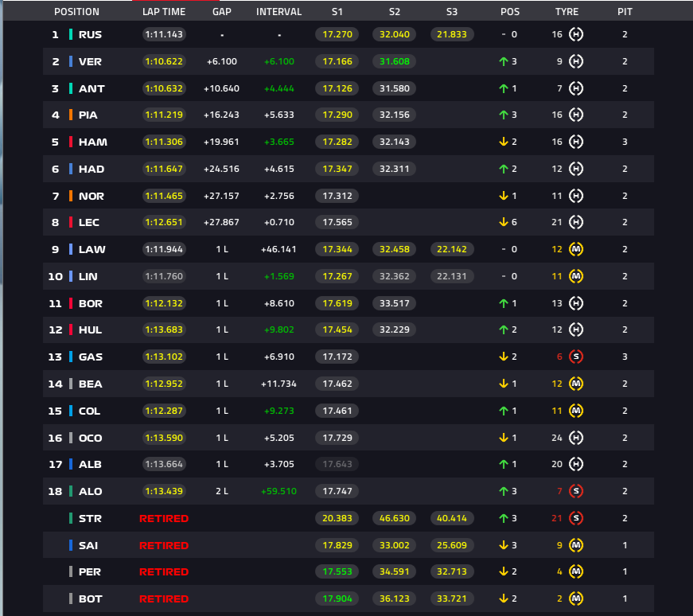Click the green up arrow for ALO
This screenshot has height=616, width=693.
coord(504,491)
